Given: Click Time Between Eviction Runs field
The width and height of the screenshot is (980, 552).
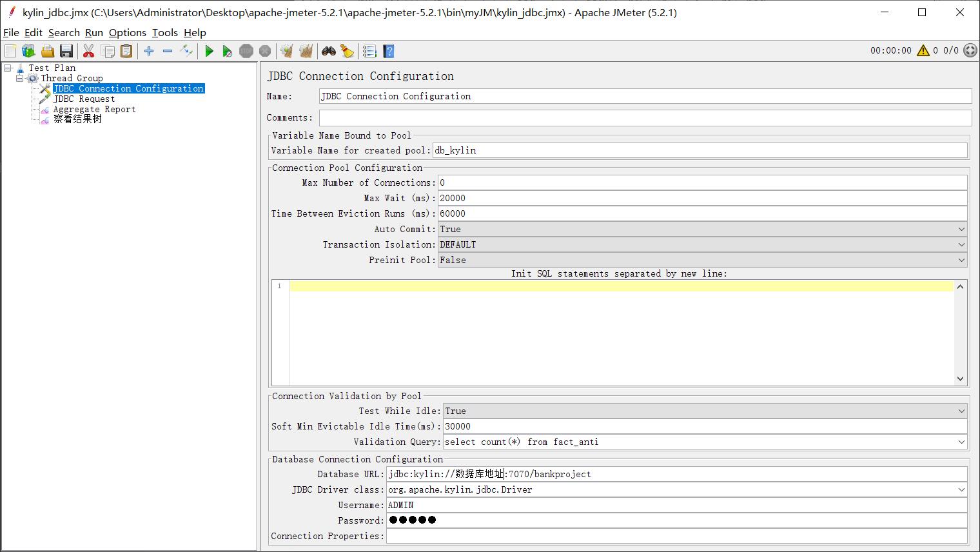Looking at the screenshot, I should pos(703,213).
